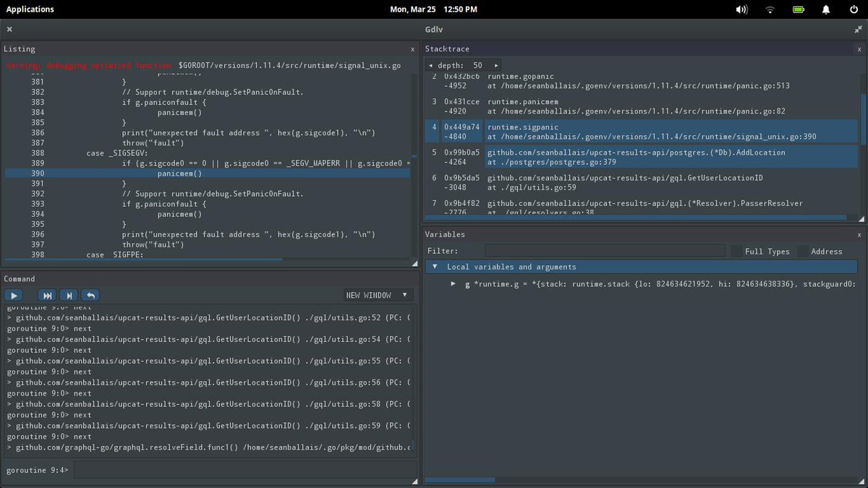Click command log line graphql.resolveField.func1()

coord(208,448)
